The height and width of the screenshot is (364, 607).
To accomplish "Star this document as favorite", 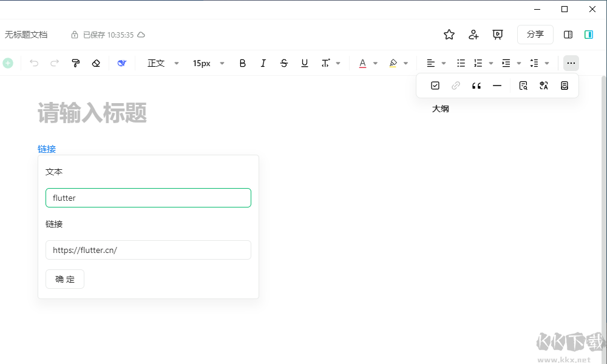I will [449, 35].
